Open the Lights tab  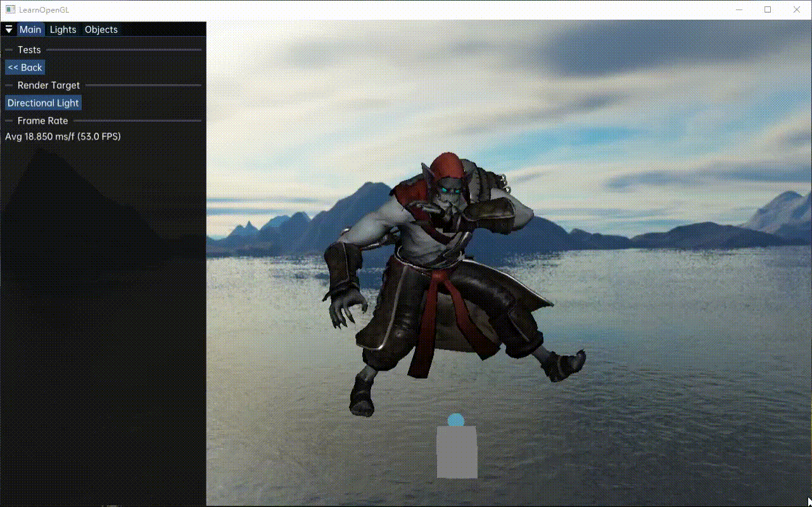click(x=63, y=30)
